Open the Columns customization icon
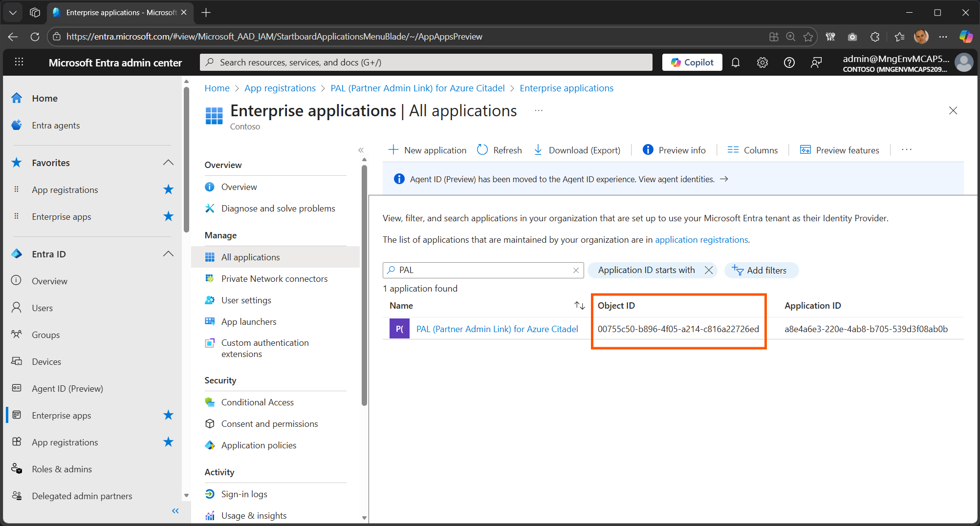Image resolution: width=980 pixels, height=526 pixels. coord(733,150)
